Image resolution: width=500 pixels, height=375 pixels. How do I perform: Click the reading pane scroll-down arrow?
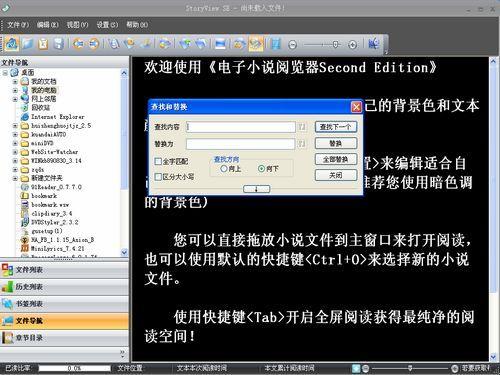click(x=493, y=357)
